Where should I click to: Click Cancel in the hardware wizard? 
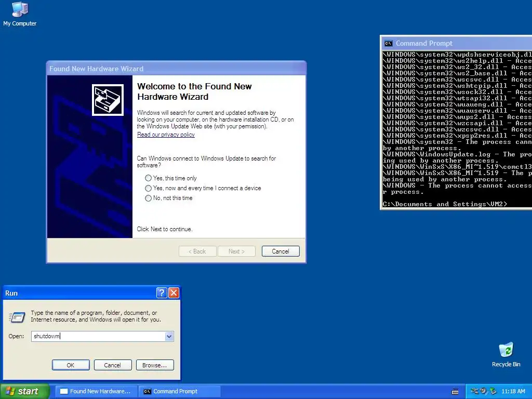[281, 251]
